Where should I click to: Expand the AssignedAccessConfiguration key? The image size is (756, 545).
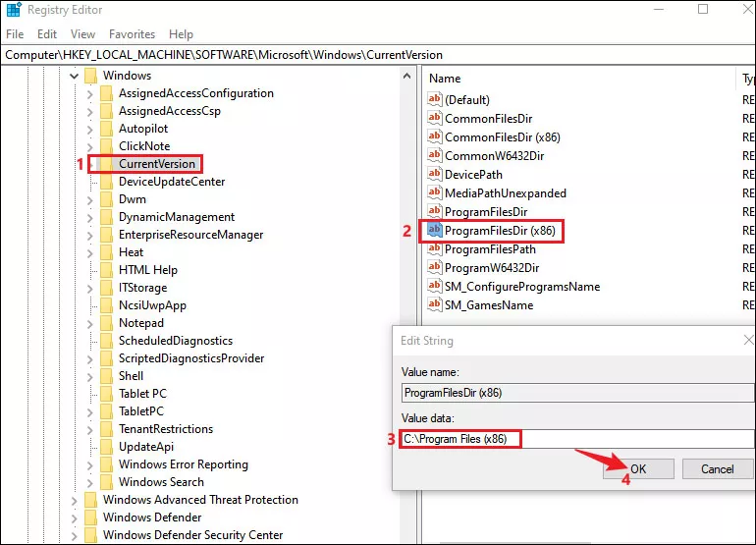pos(89,93)
